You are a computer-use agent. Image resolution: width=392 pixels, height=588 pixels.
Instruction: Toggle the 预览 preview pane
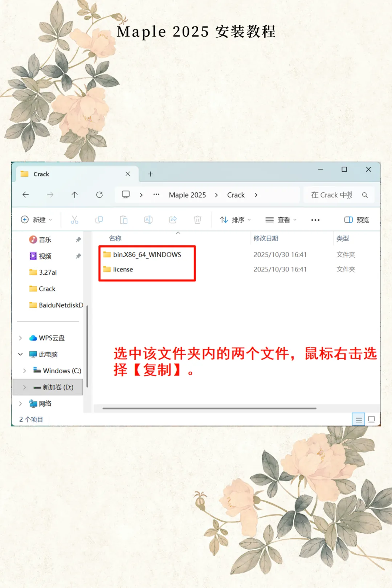(357, 220)
